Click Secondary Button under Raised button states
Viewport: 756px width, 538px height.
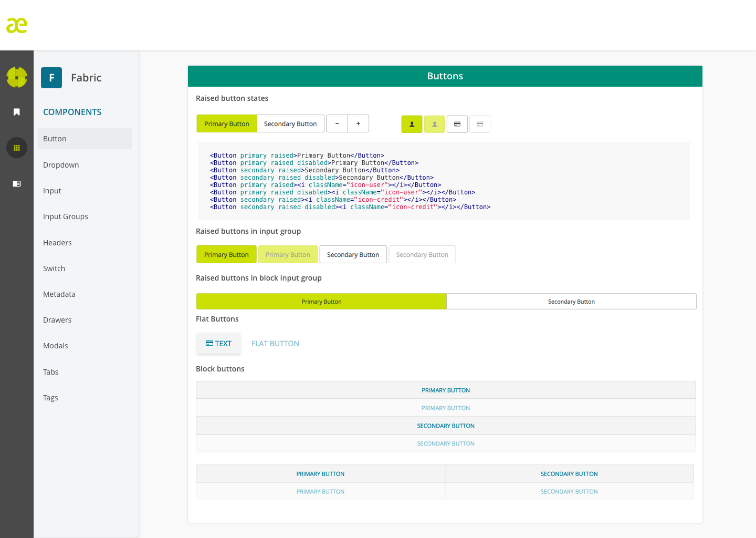290,123
